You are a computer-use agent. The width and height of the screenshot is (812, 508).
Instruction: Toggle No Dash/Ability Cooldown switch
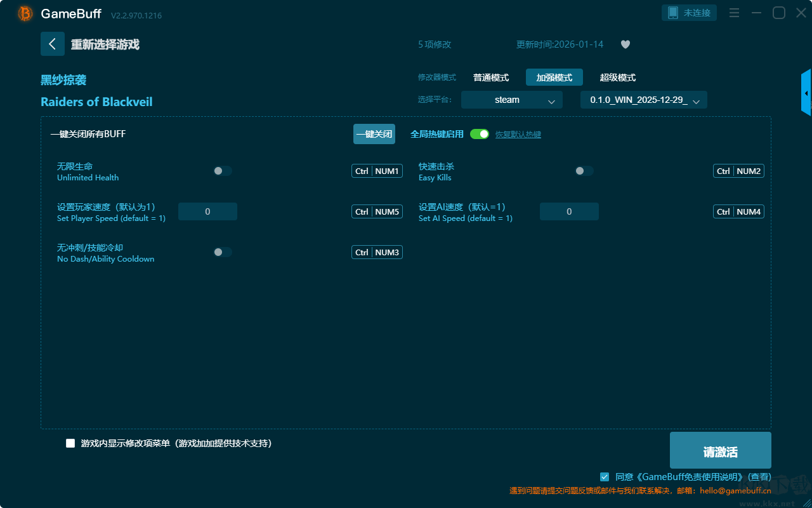[223, 252]
